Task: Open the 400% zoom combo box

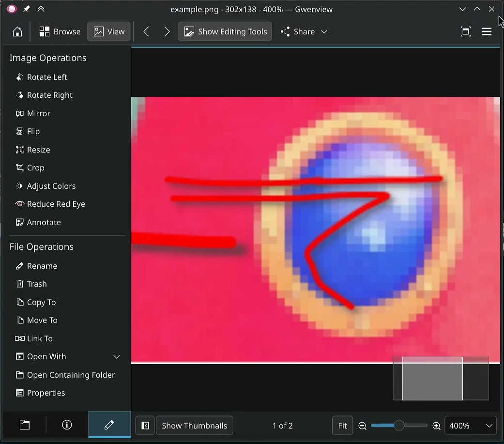Action: pyautogui.click(x=471, y=426)
